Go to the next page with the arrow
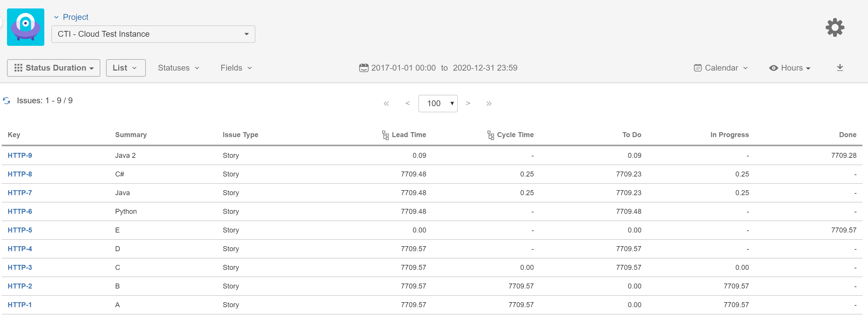 click(468, 104)
